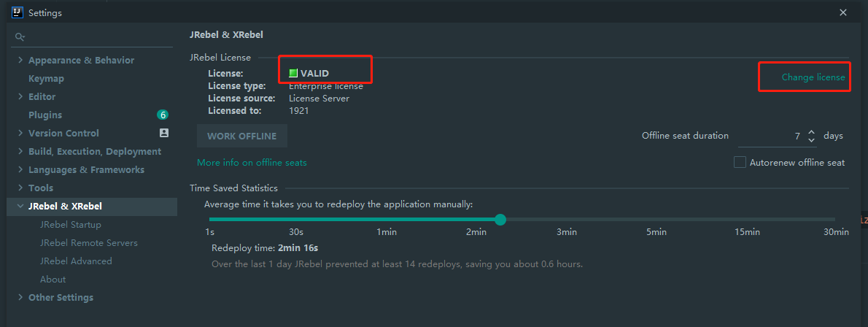Click the Plugins update count badge

[x=162, y=115]
